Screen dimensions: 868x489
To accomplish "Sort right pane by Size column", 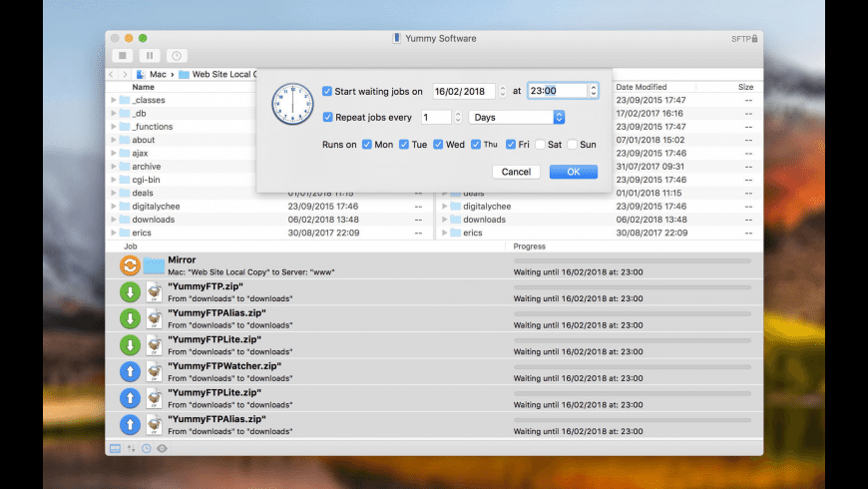I will pos(745,87).
